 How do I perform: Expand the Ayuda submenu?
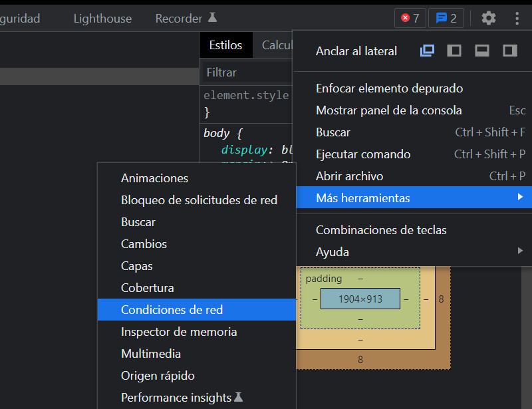tap(332, 251)
